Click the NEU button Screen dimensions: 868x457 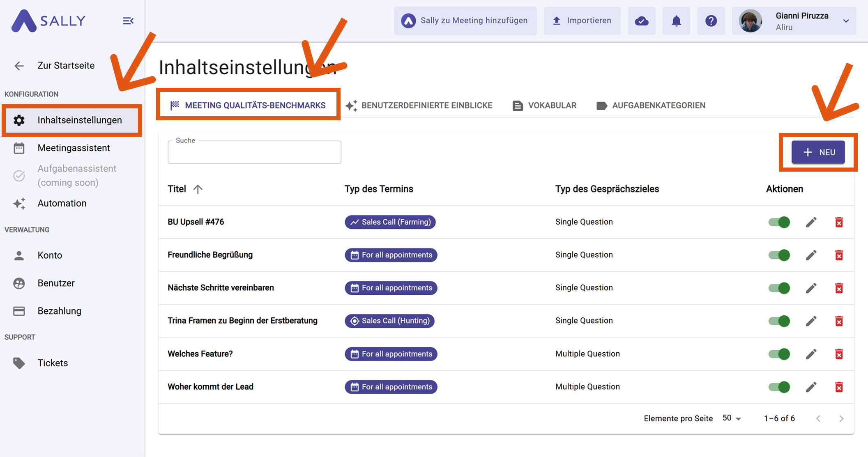[x=818, y=152]
